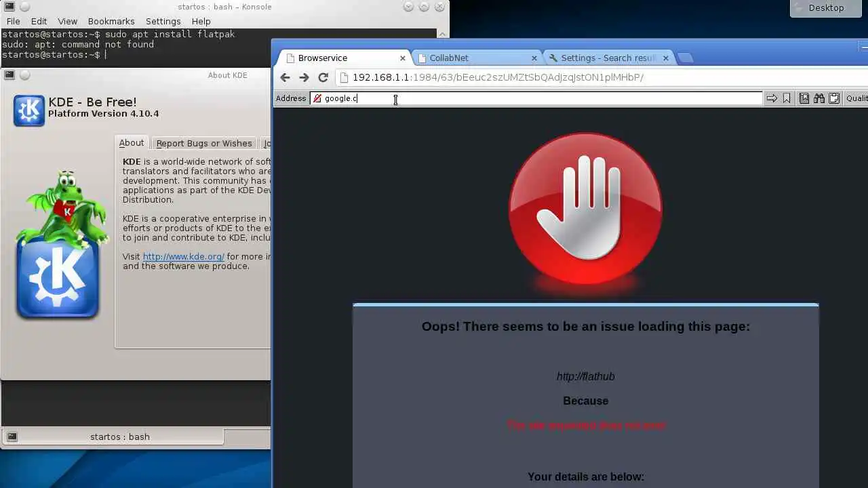
Task: Click the red stop hand image
Action: [585, 209]
